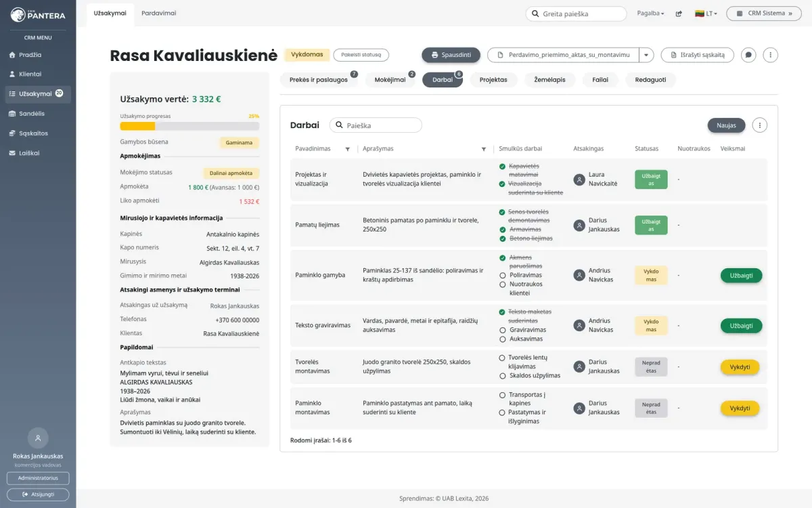Open Darbai panel three-dot options menu
Viewport: 812px width, 508px height.
760,125
